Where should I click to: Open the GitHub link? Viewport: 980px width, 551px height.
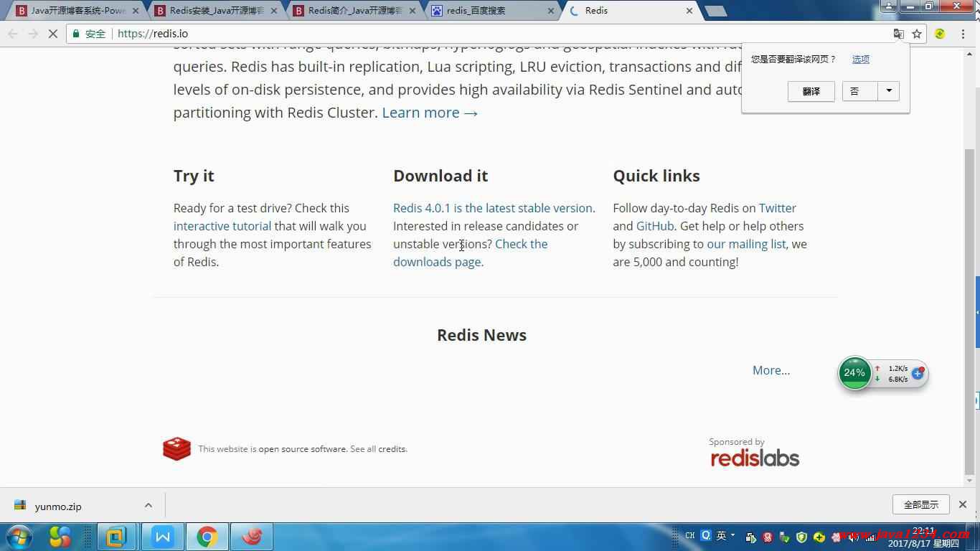click(x=655, y=226)
